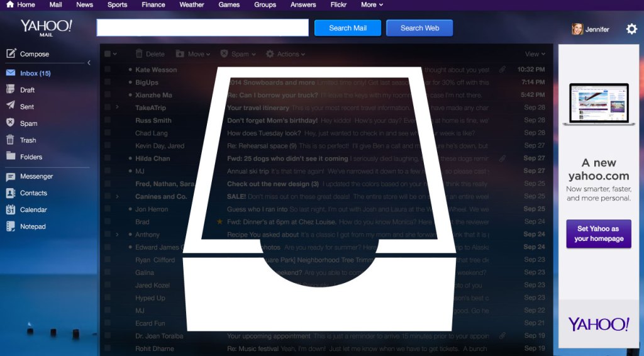This screenshot has width=644, height=356.
Task: Check the box for Kate Wesson's email
Action: click(108, 69)
